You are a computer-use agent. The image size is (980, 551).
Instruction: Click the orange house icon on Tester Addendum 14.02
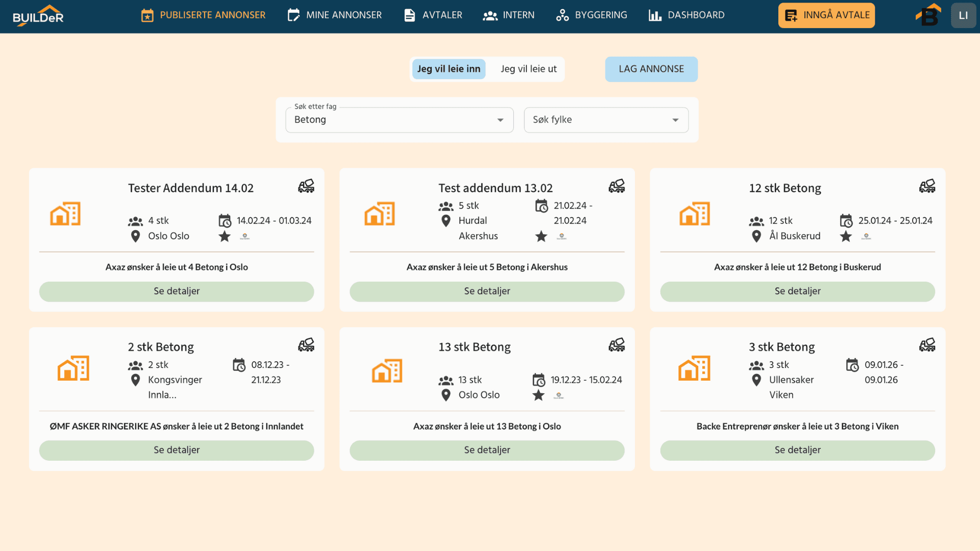pos(65,214)
